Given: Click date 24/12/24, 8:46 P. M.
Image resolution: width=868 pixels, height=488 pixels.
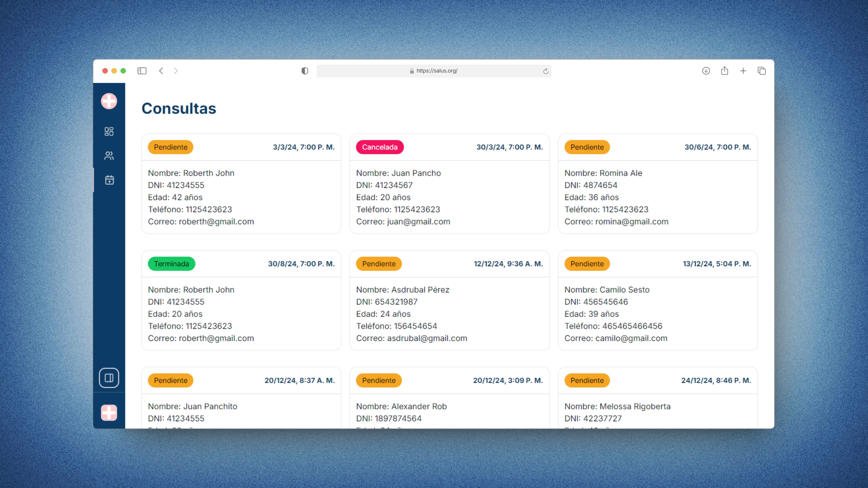Looking at the screenshot, I should pyautogui.click(x=716, y=380).
